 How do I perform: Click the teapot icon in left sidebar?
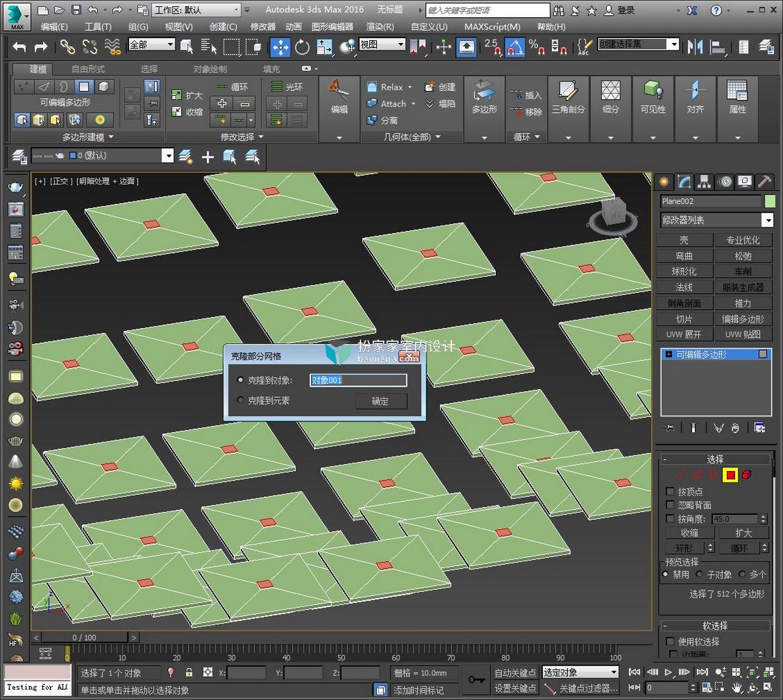click(16, 187)
